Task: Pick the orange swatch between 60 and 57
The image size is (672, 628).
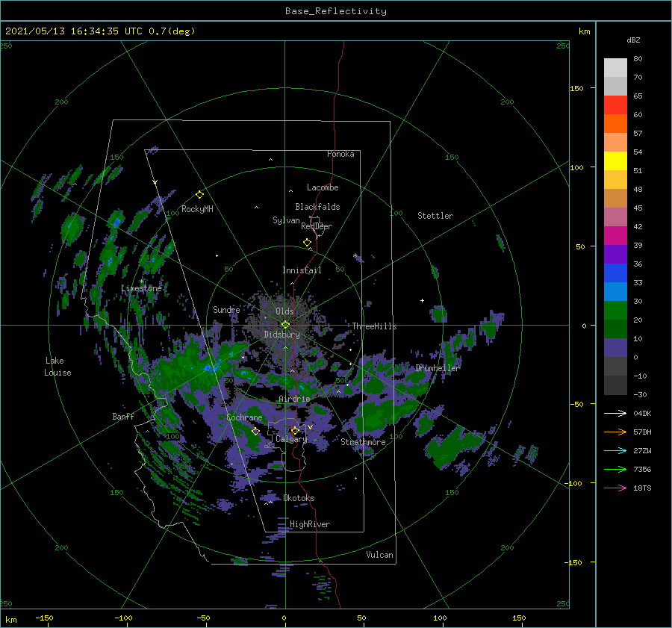Action: click(615, 123)
